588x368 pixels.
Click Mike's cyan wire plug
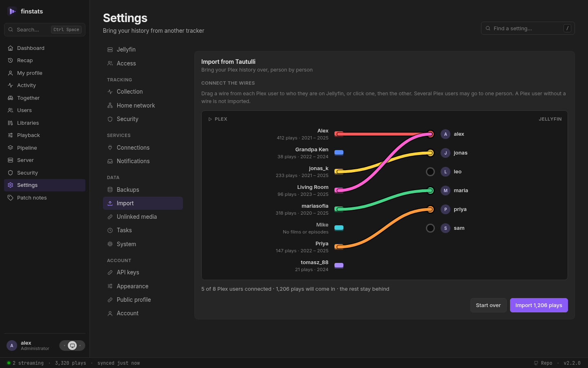tap(339, 228)
